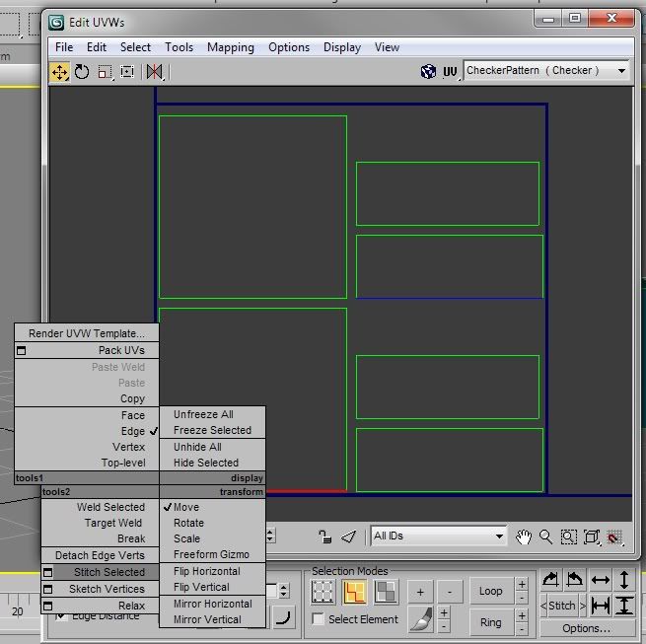Click the Ring button
Image resolution: width=646 pixels, height=644 pixels.
[490, 622]
